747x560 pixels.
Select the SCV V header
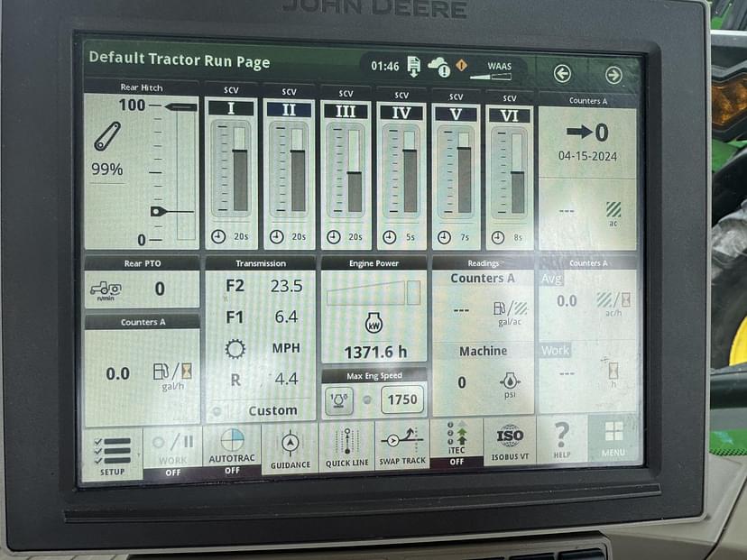(x=456, y=115)
